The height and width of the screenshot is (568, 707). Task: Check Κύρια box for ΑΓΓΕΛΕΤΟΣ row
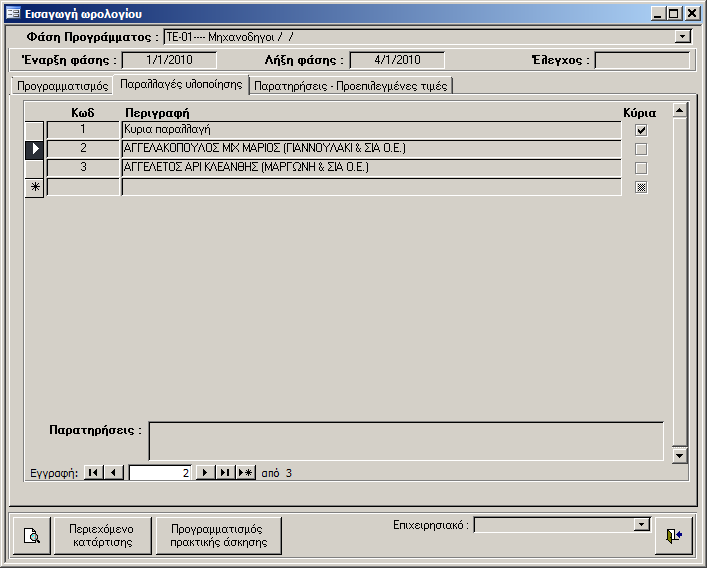tap(641, 168)
